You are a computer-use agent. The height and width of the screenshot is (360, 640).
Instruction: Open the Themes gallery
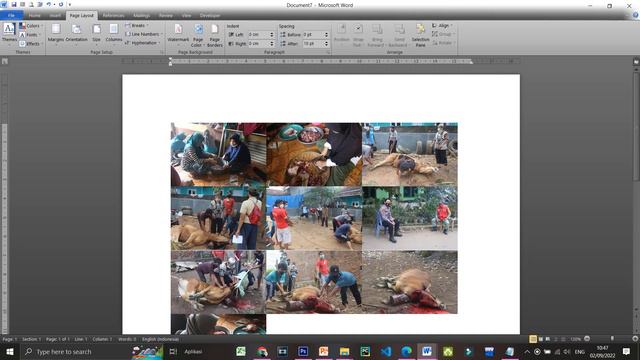click(x=9, y=34)
